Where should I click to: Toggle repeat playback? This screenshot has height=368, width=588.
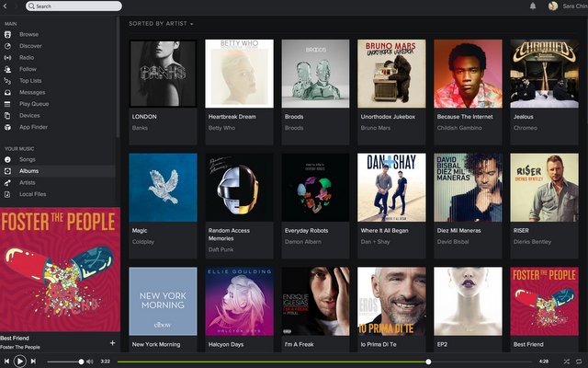point(579,362)
